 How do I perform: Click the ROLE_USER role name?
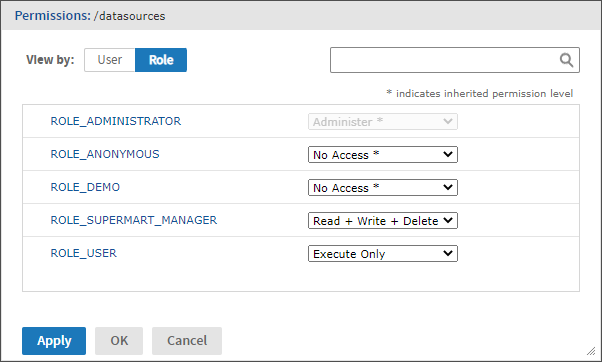tap(83, 253)
